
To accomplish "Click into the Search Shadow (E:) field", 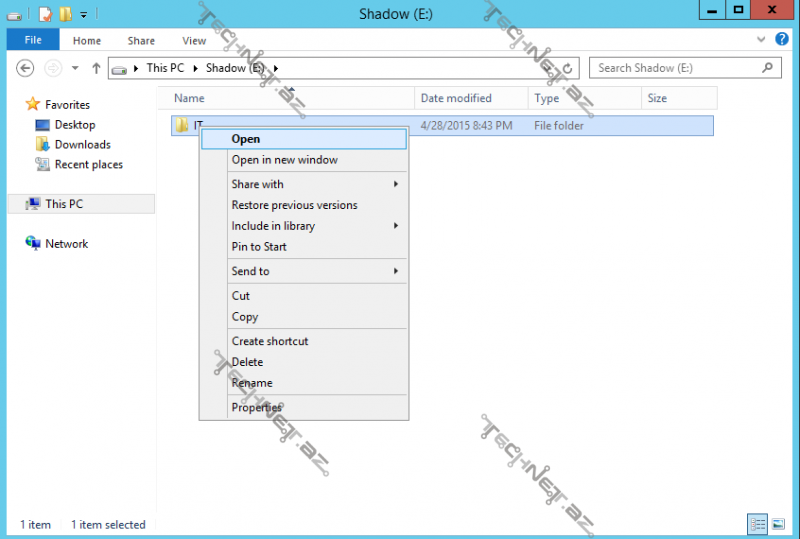I will [675, 68].
